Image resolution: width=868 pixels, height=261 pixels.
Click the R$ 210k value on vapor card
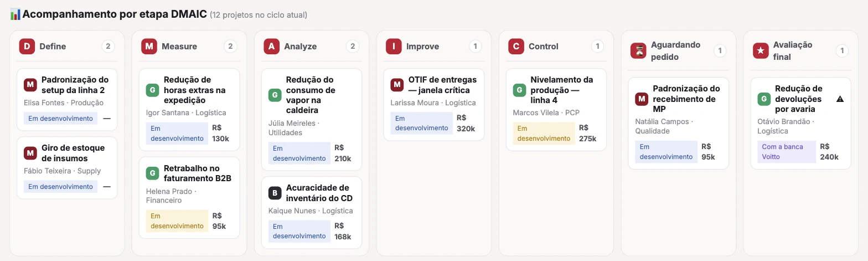tap(343, 153)
